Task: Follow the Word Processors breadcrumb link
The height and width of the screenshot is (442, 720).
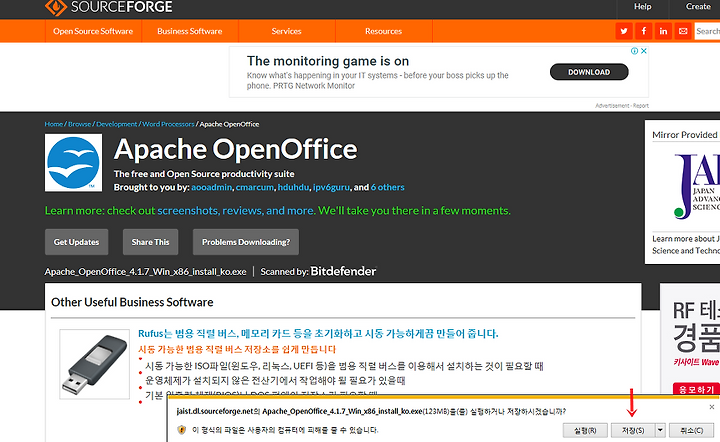Action: pos(168,124)
